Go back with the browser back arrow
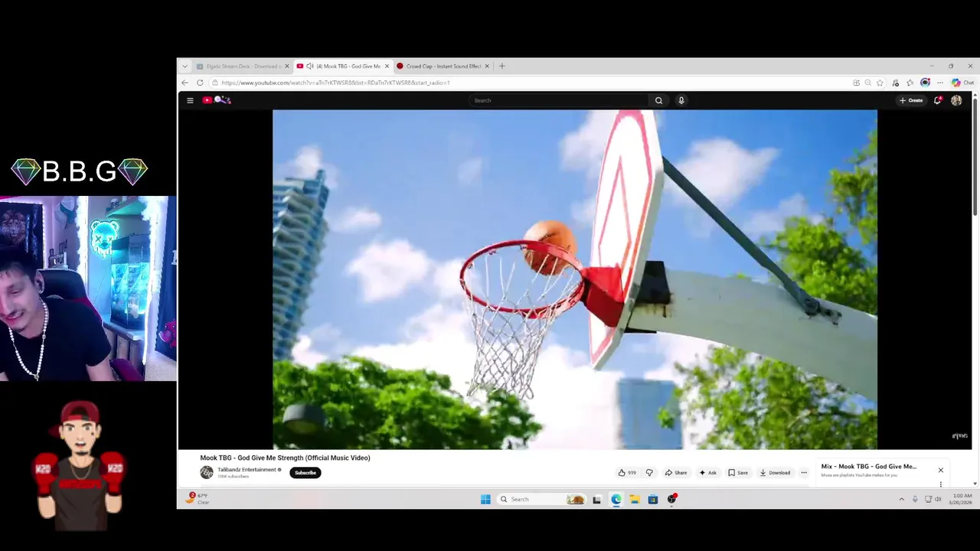This screenshot has width=980, height=551. [x=185, y=83]
